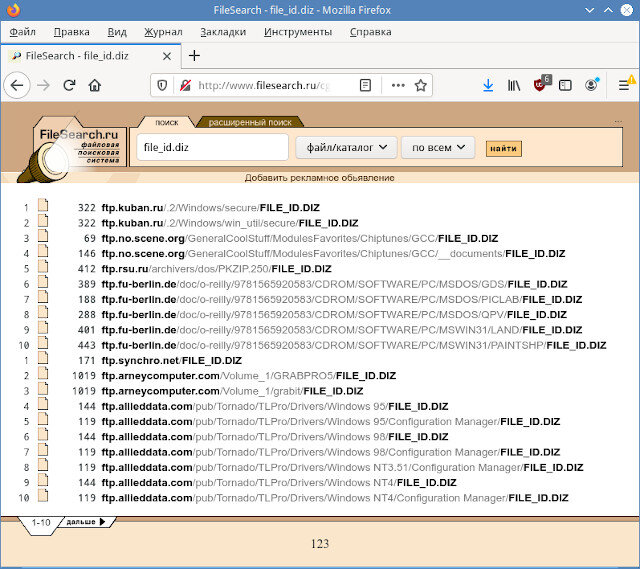This screenshot has height=569, width=640.
Task: Open ftp.rsu.ru PKZIP.250 result
Action: point(216,269)
